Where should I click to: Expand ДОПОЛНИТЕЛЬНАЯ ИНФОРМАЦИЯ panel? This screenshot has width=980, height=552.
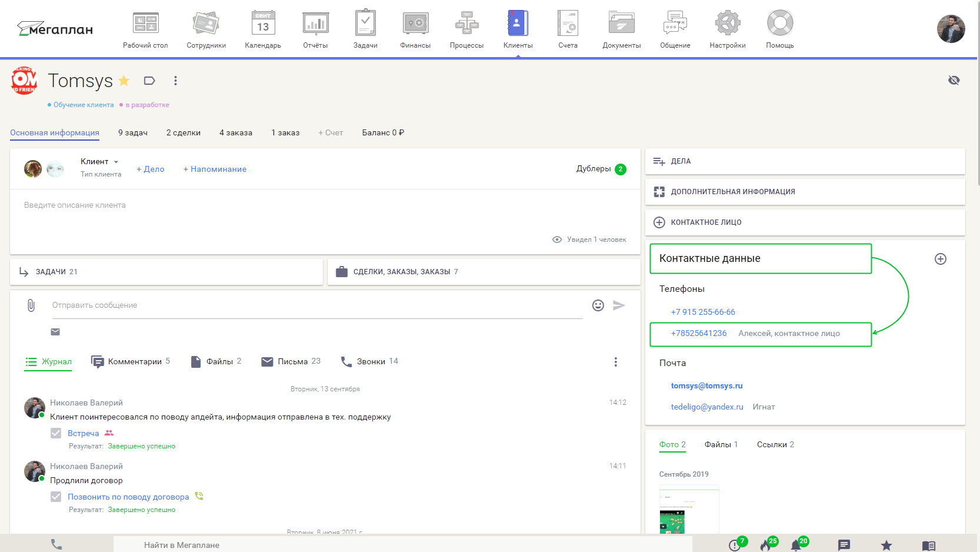(x=805, y=192)
